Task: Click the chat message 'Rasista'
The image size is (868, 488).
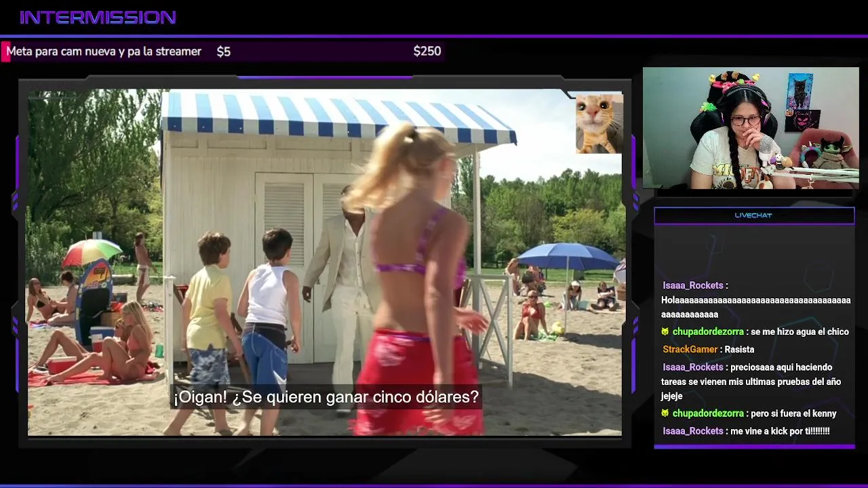Action: [x=739, y=350]
